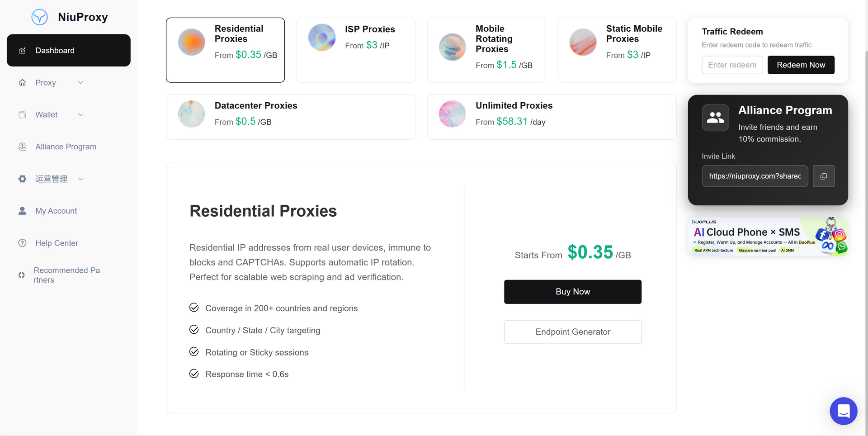
Task: Copy the invite link with copy icon
Action: (x=823, y=176)
